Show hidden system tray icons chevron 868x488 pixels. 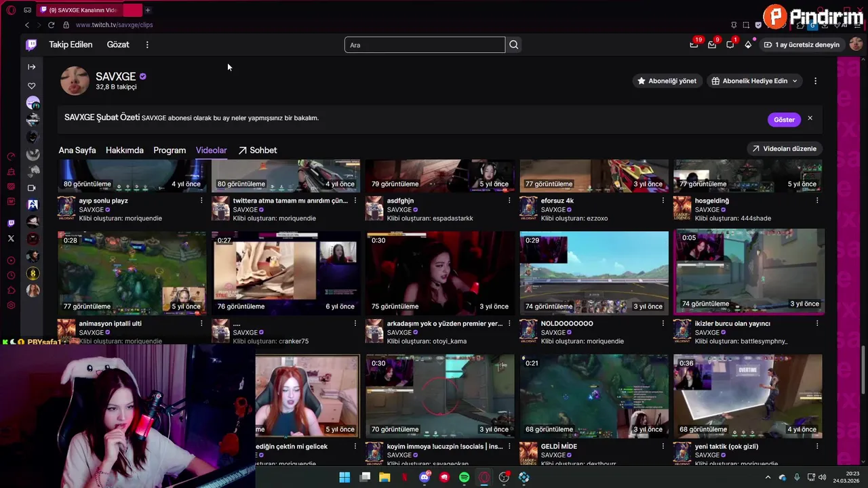[x=768, y=478]
